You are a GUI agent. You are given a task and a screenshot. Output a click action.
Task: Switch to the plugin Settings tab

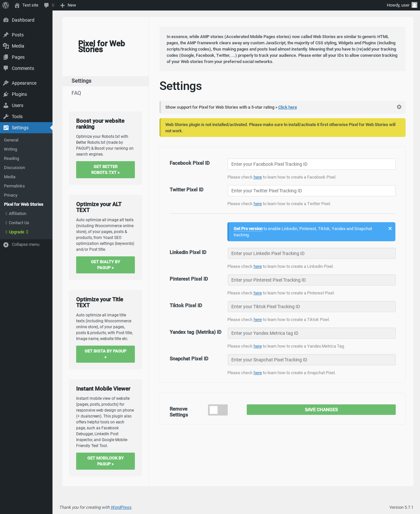(105, 81)
